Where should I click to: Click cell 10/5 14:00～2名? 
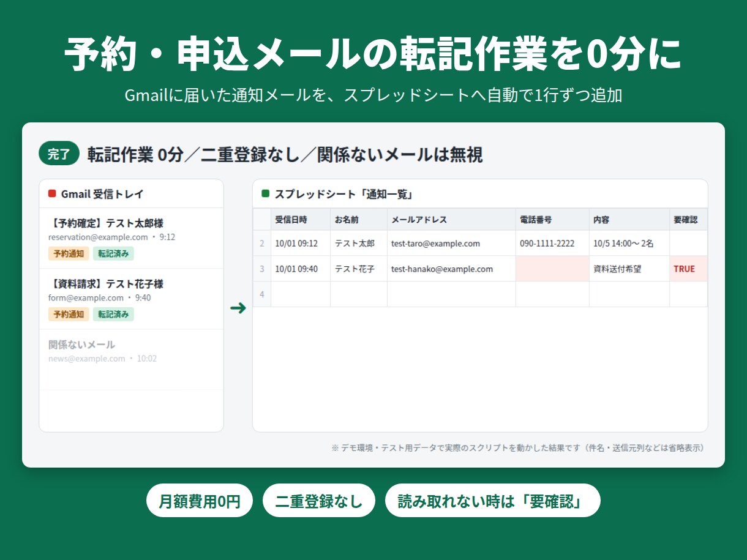(629, 243)
